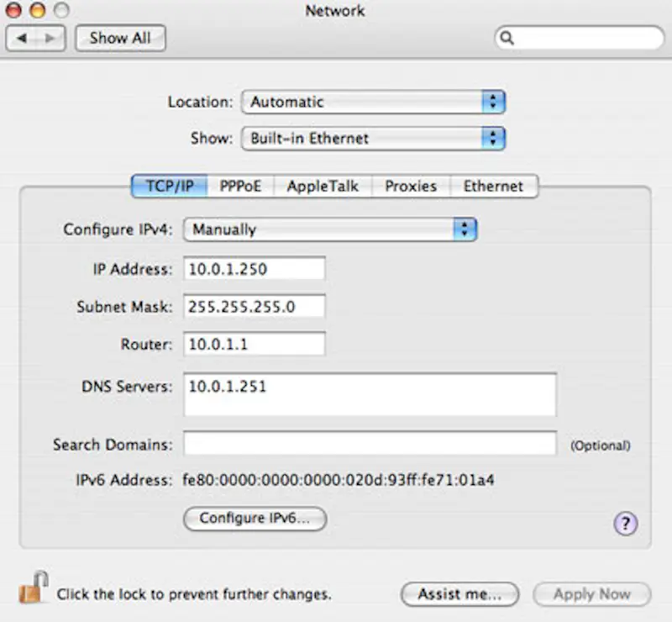
Task: Click the back navigation arrow
Action: [18, 38]
